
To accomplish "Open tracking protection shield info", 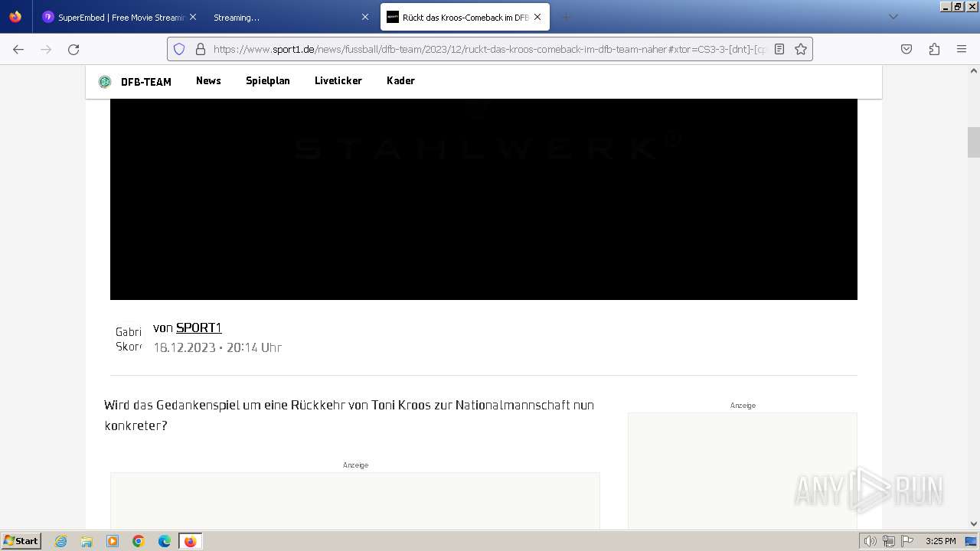I will click(x=179, y=49).
